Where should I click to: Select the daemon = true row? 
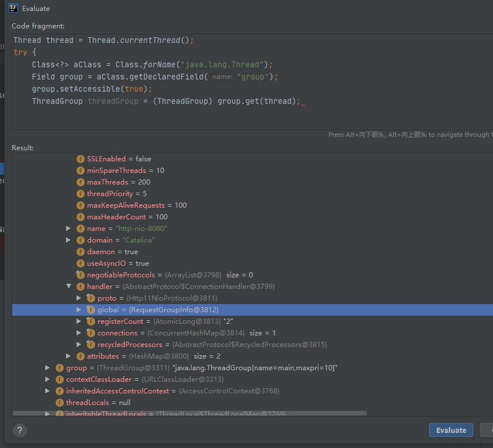[x=252, y=252]
